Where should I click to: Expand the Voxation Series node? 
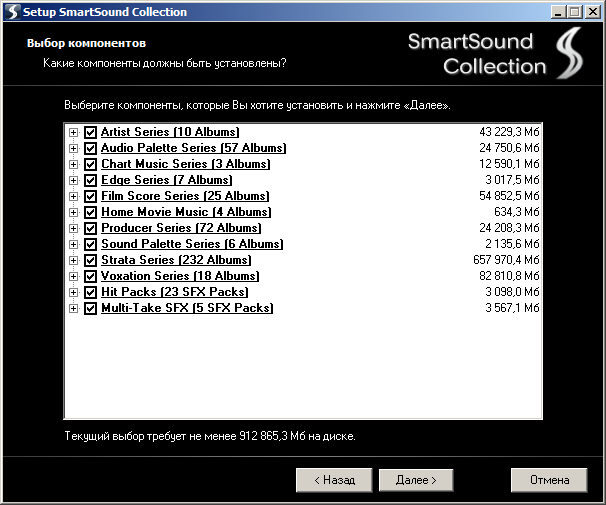[x=73, y=277]
